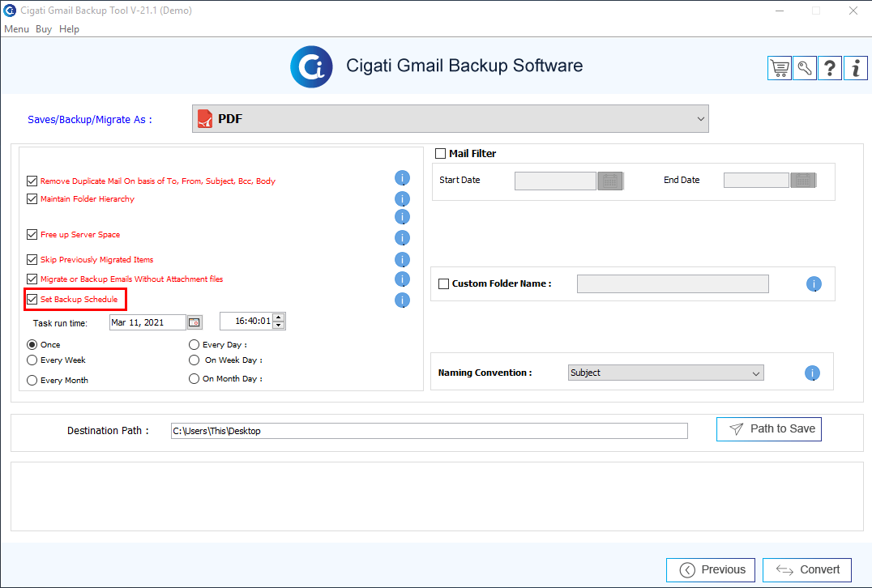Open the Naming Convention Subject dropdown

point(665,373)
